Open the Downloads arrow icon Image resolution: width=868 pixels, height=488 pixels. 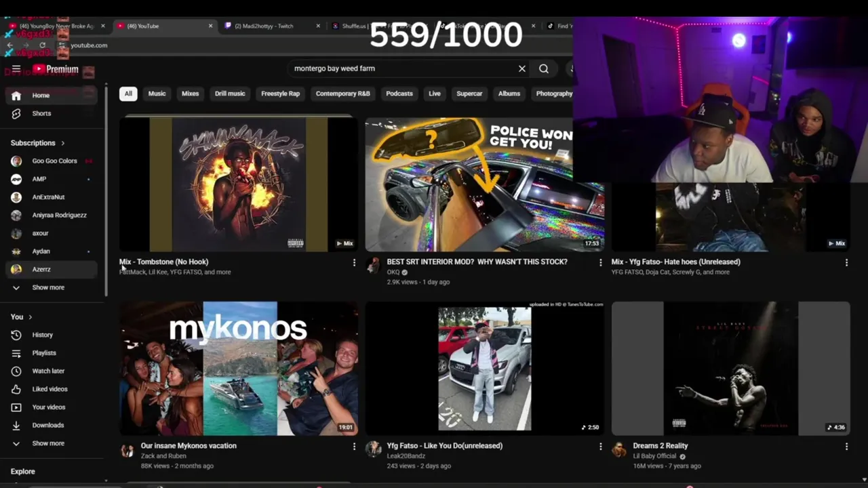(16, 426)
